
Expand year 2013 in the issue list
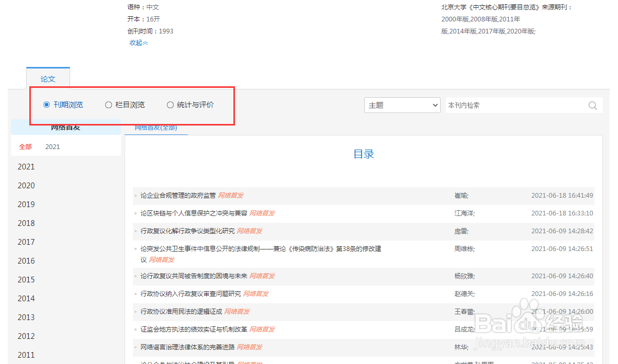click(26, 317)
